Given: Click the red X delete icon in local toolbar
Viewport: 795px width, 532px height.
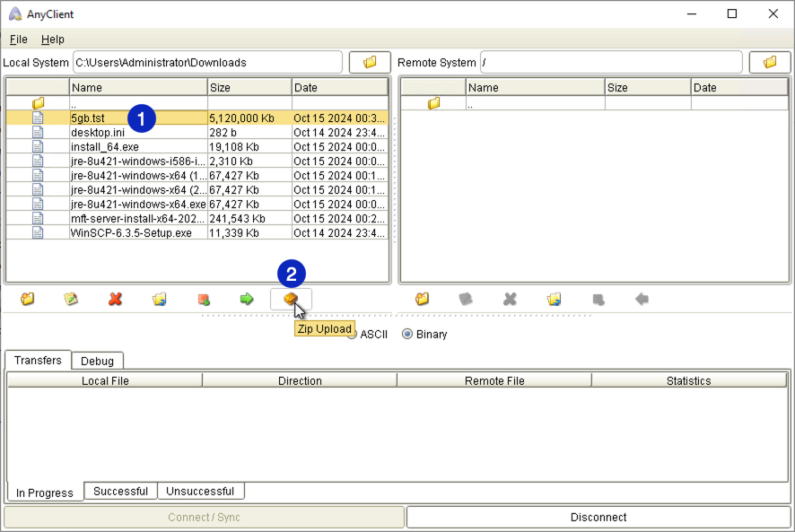Looking at the screenshot, I should click(115, 299).
